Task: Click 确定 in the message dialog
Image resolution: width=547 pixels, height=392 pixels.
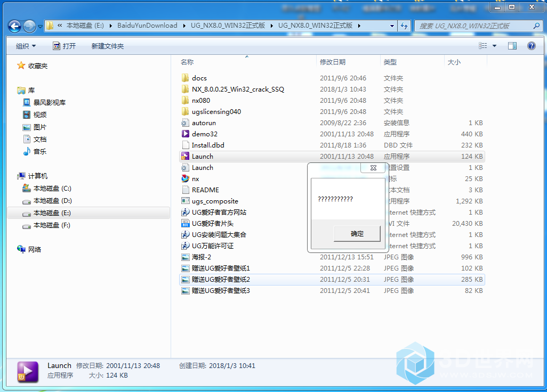Action: pos(357,234)
